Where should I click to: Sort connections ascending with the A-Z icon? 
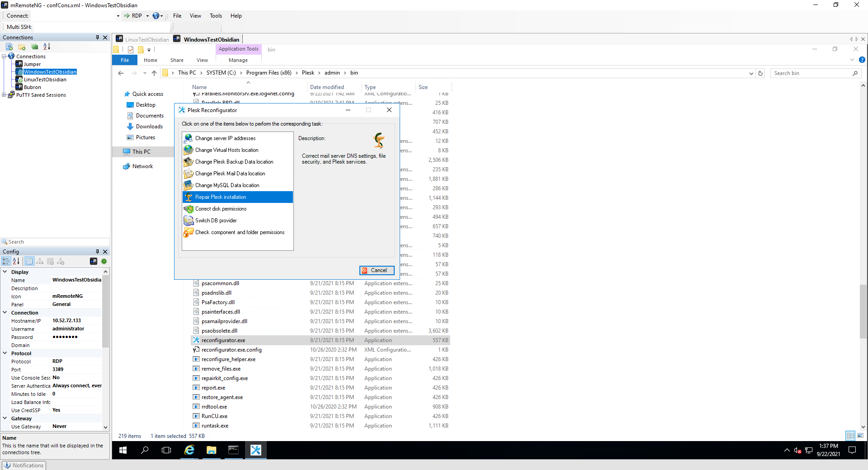click(x=47, y=47)
